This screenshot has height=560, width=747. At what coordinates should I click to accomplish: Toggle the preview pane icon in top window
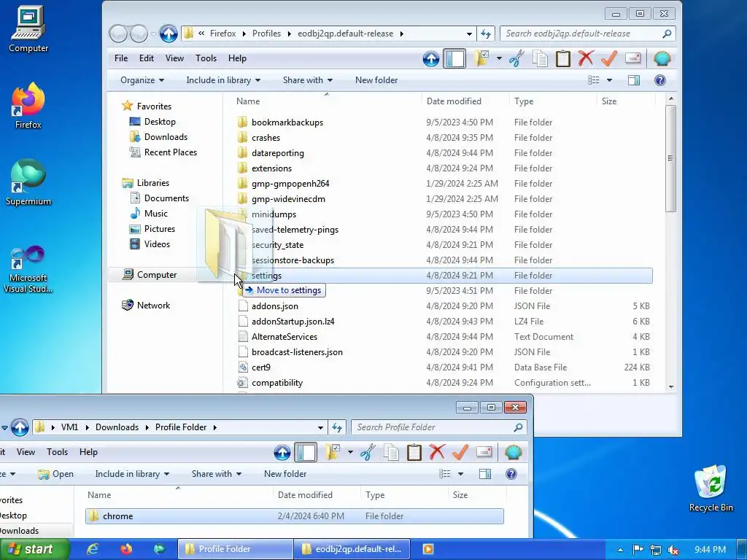(x=634, y=80)
